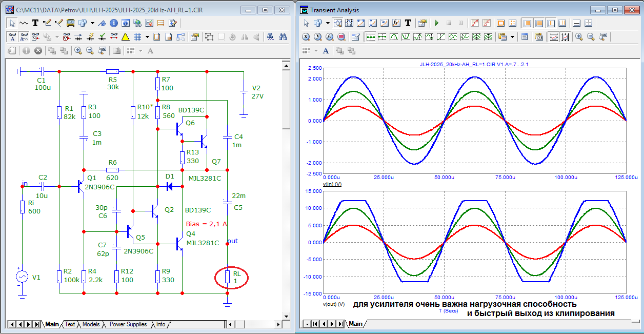This screenshot has height=334, width=644.
Task: Expand the grid dropdown arrow in schematic toolbar
Action: [x=147, y=37]
